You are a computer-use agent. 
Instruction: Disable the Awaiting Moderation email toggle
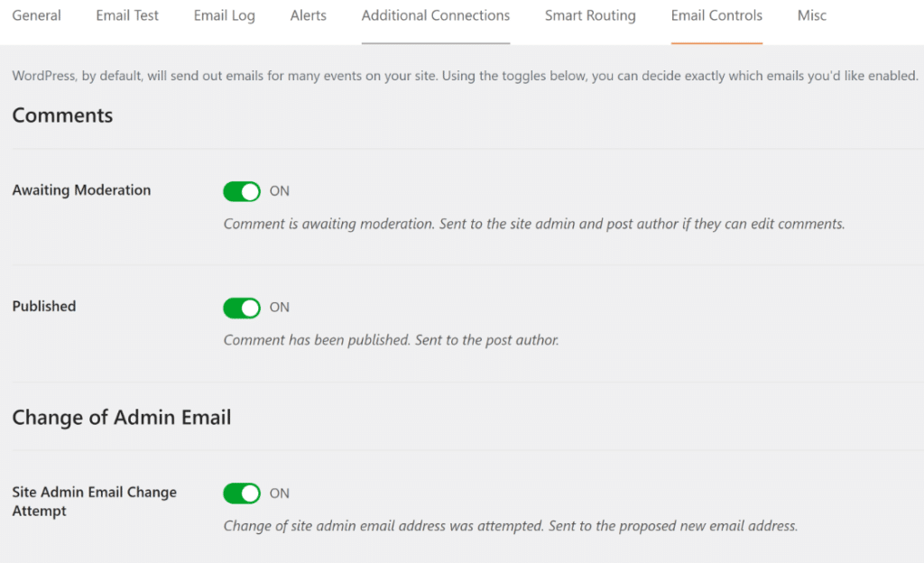tap(241, 190)
